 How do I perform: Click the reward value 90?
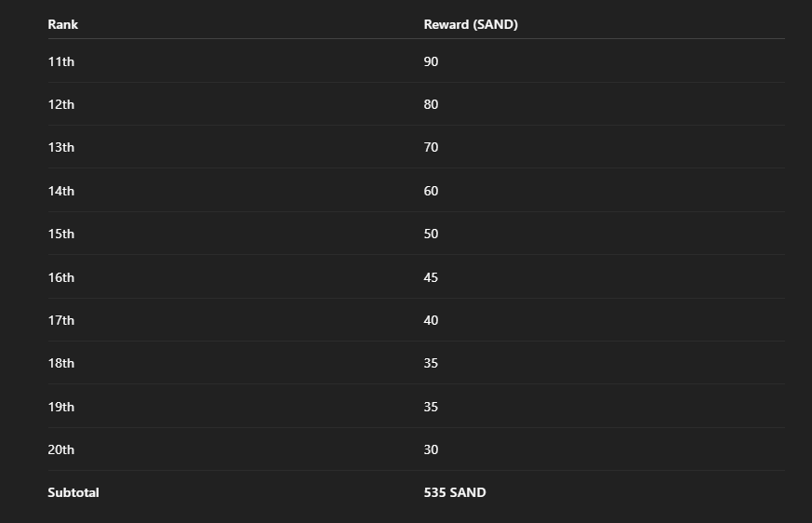(431, 61)
